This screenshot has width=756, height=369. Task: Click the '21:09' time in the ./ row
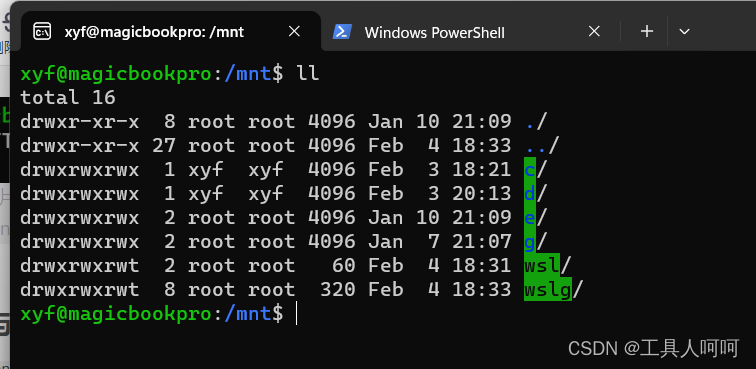click(x=482, y=122)
